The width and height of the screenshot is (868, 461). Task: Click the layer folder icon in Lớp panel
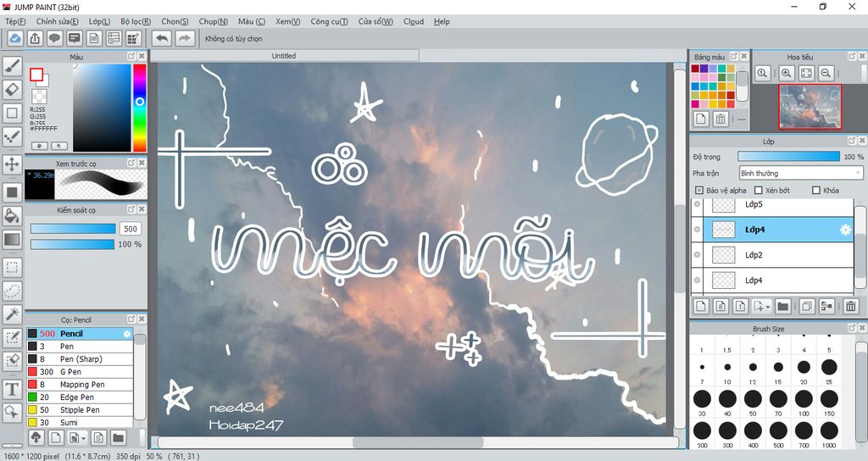(x=782, y=306)
